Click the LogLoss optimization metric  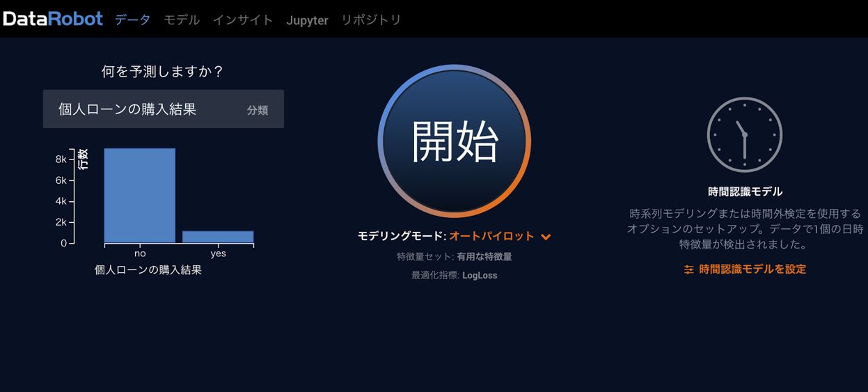click(x=480, y=276)
